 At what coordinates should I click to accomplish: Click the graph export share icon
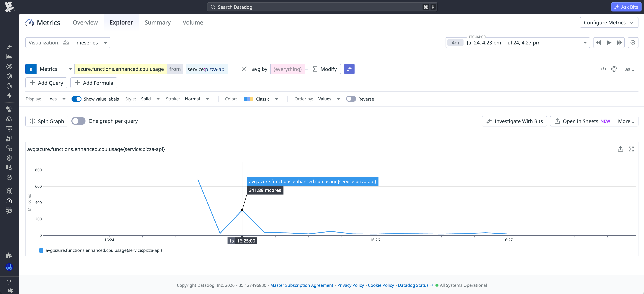(x=620, y=149)
